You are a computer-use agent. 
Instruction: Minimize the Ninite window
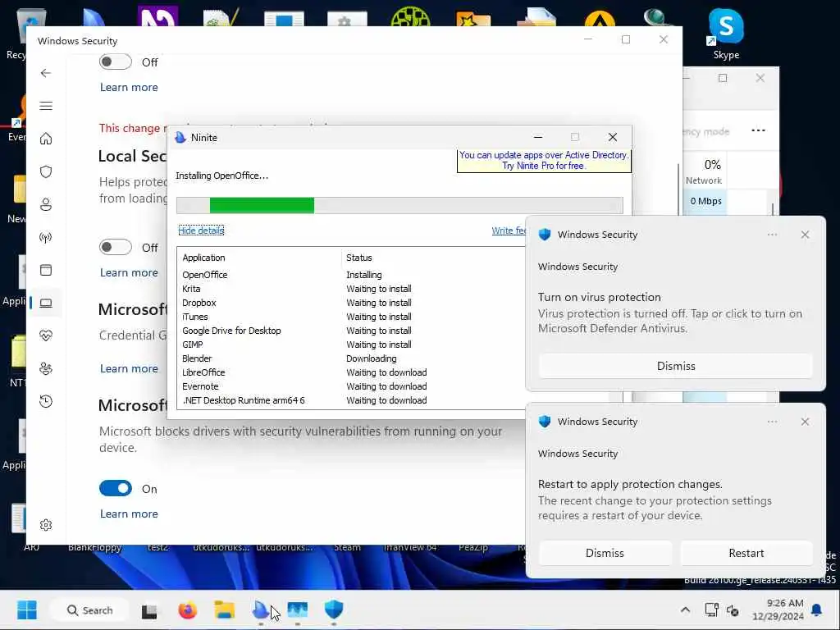538,137
